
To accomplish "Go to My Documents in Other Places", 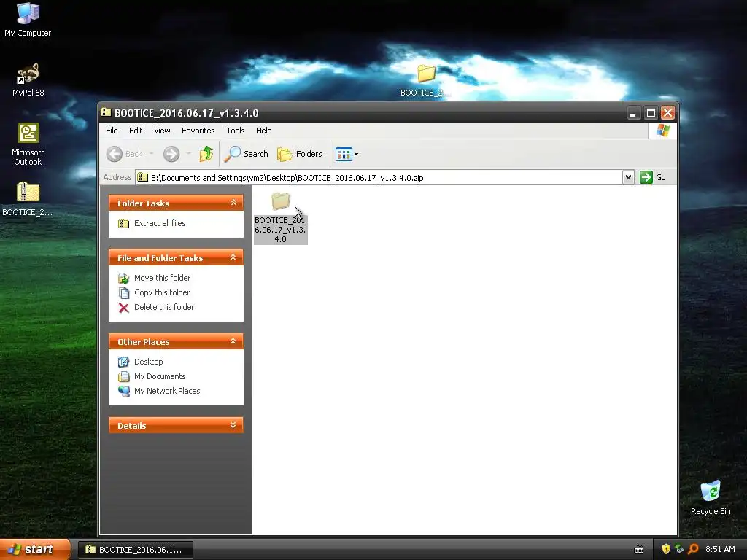I will pos(160,377).
